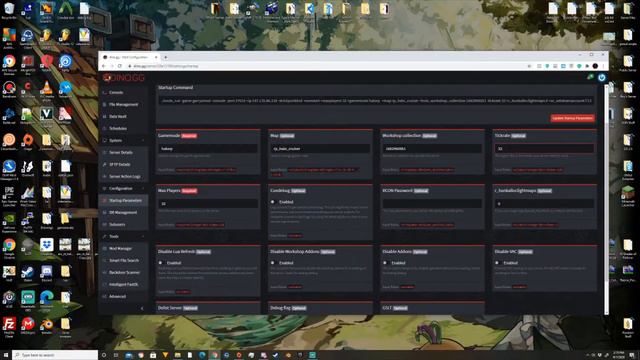Open the Epic Games Launcher desktop icon
The image size is (640, 360).
pos(9,195)
